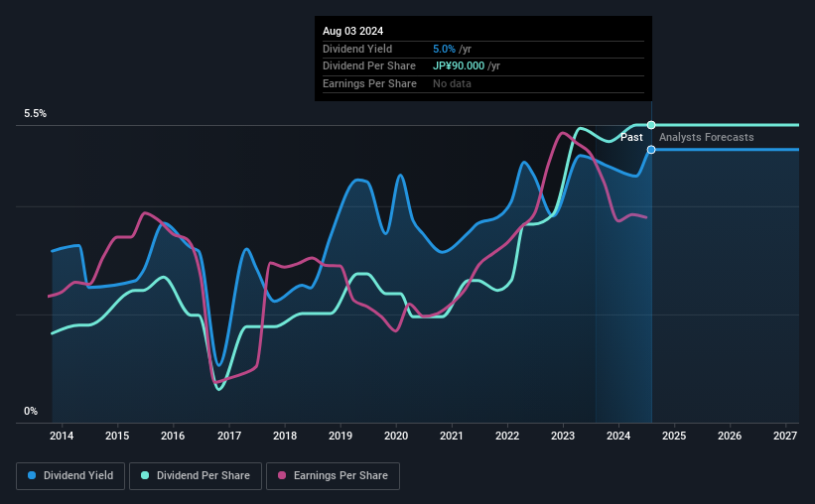Screen dimensions: 815x504
Task: Click the 2024 x-axis label
Action: click(x=618, y=436)
